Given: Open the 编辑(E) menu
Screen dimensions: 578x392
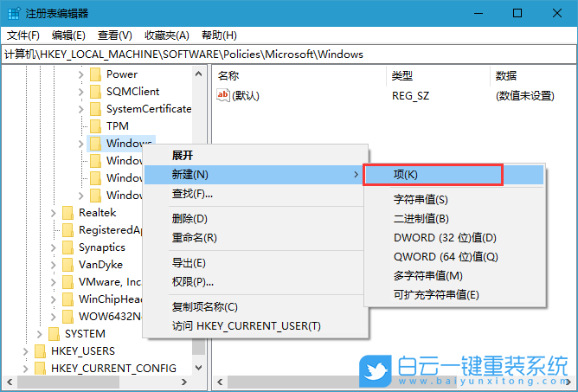Looking at the screenshot, I should coord(68,35).
